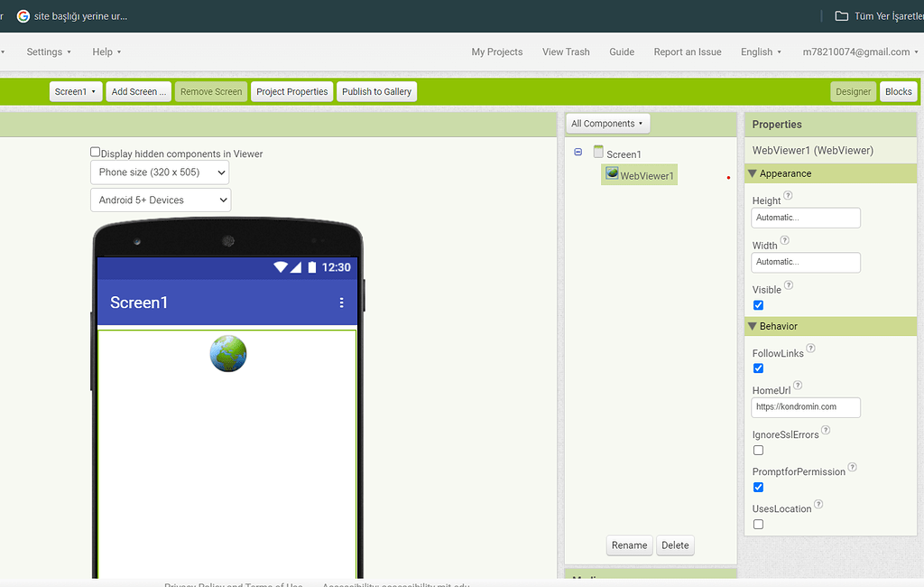Open the All Components dropdown

click(607, 123)
